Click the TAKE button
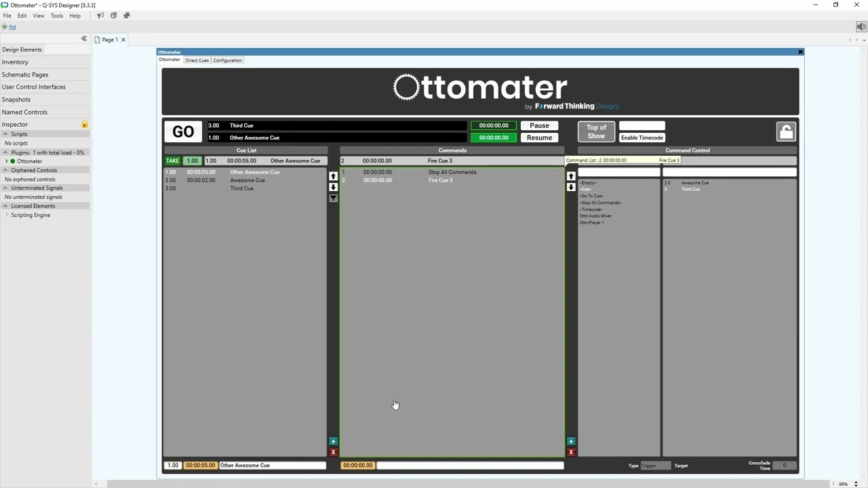 point(172,161)
